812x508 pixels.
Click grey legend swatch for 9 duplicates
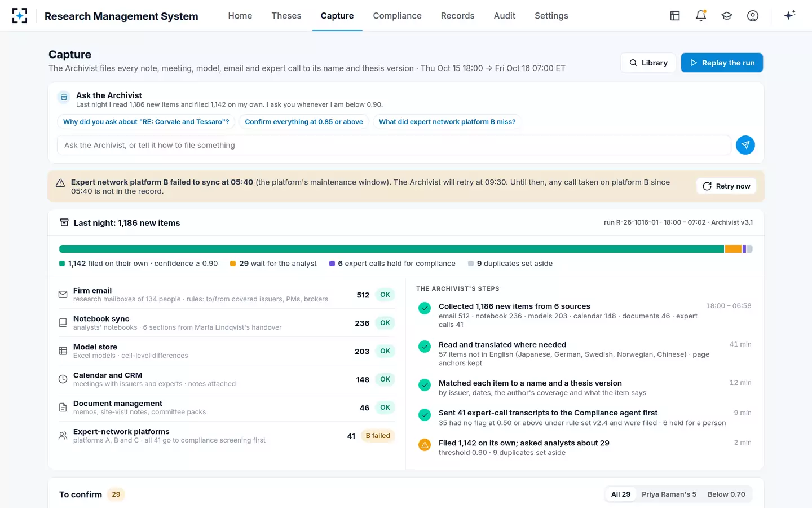click(471, 264)
